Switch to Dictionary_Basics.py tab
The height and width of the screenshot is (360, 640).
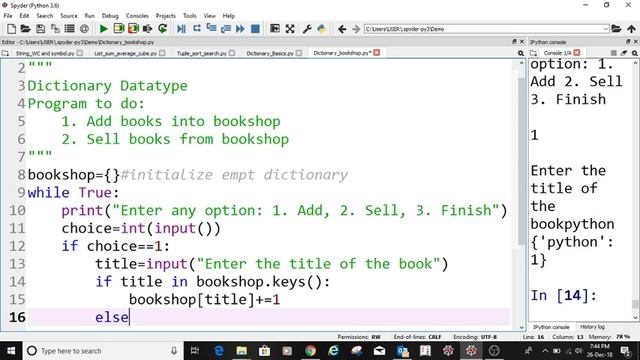point(270,53)
